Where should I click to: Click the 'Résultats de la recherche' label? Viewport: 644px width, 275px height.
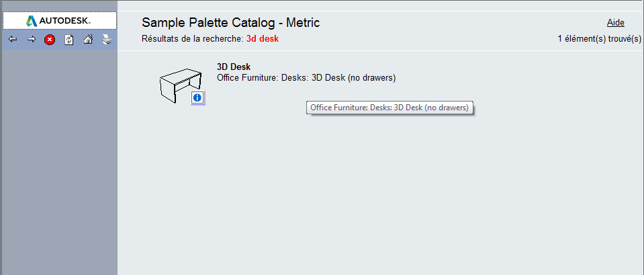pyautogui.click(x=193, y=39)
